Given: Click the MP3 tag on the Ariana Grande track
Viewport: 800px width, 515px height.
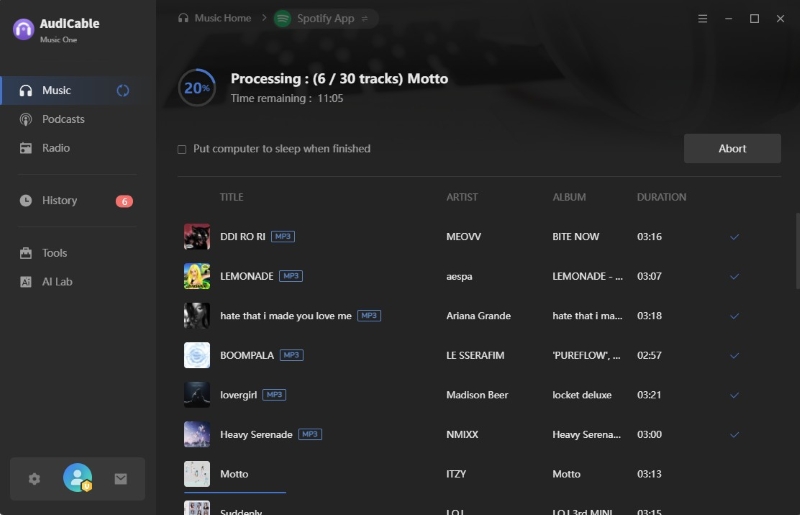Looking at the screenshot, I should click(369, 315).
